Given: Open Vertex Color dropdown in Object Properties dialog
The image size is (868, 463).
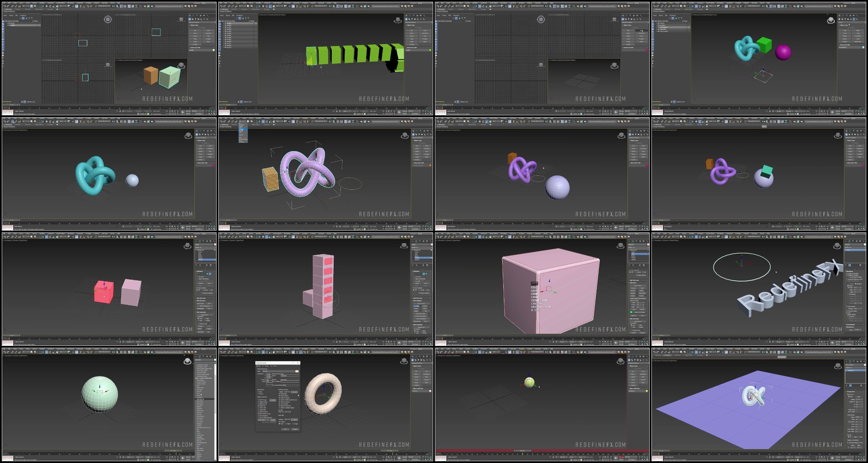Looking at the screenshot, I should coord(263,420).
